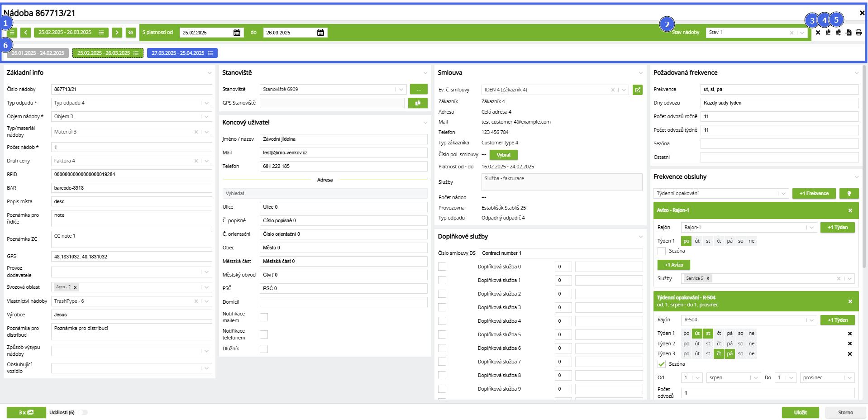The width and height of the screenshot is (868, 420).
Task: Open the 'Týdenní opakování' frequency type dropdown
Action: click(721, 194)
